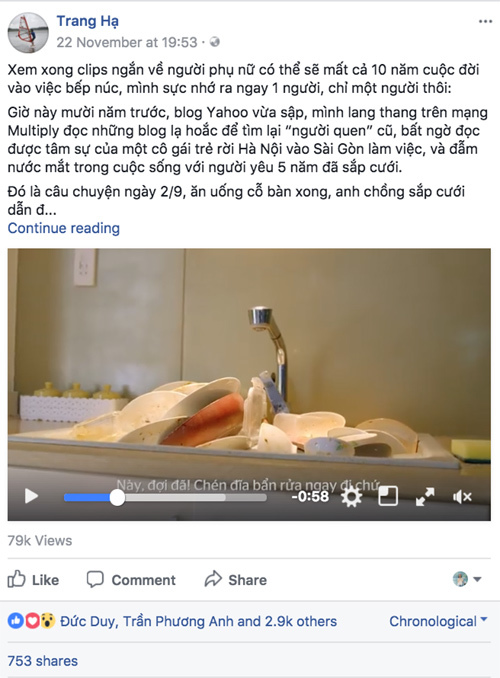Click the public globe privacy icon

(x=215, y=42)
